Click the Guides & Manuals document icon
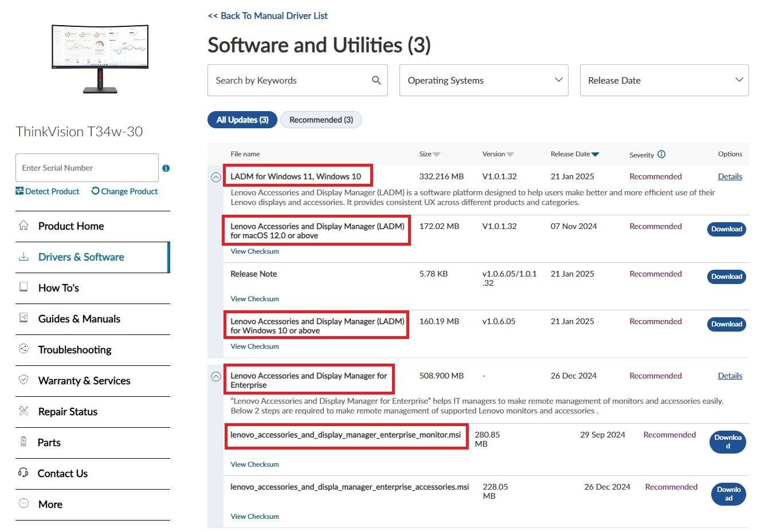Screen dimensions: 776x532 coord(23,318)
